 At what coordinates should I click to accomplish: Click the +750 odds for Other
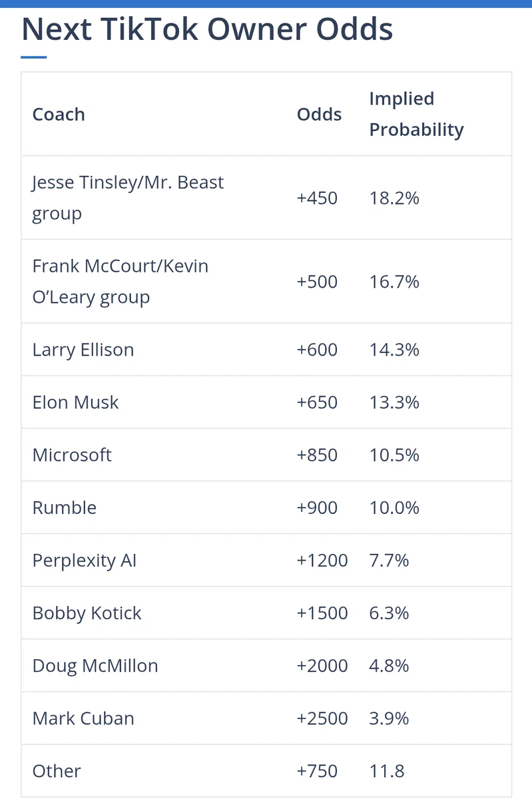tap(318, 770)
